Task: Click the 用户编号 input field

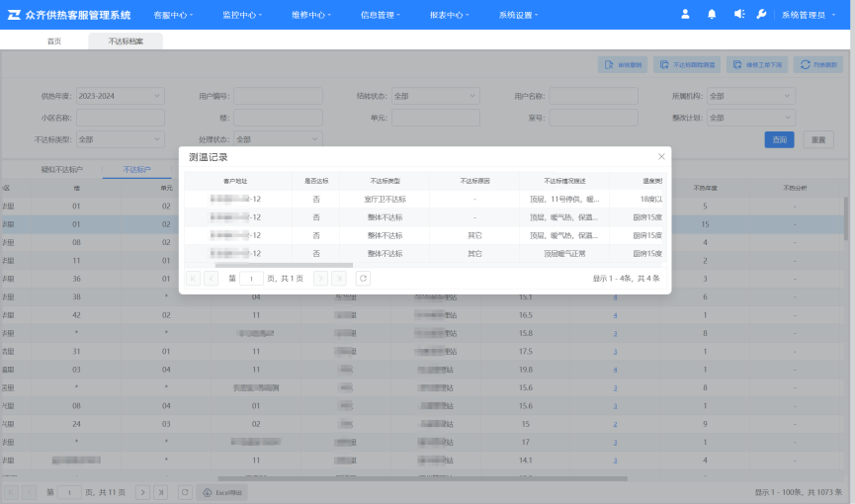Action: [x=278, y=96]
